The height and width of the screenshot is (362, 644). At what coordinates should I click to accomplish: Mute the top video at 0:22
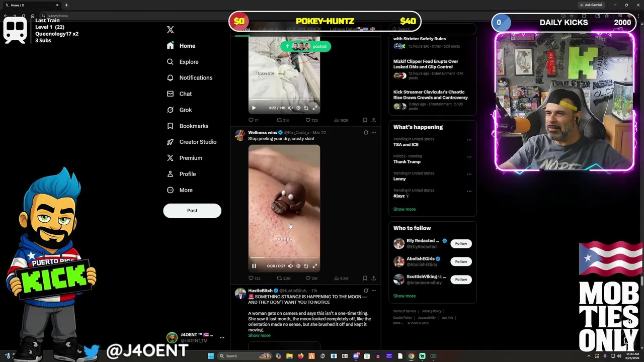click(290, 108)
